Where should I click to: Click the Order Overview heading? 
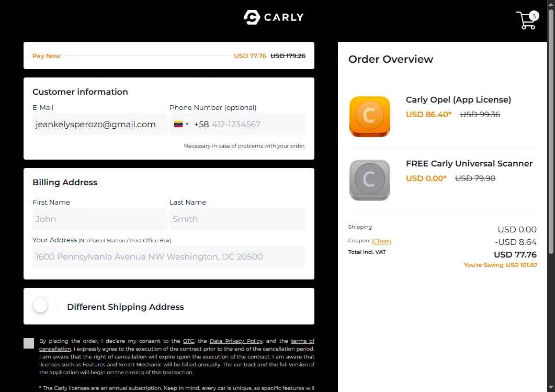pyautogui.click(x=390, y=59)
